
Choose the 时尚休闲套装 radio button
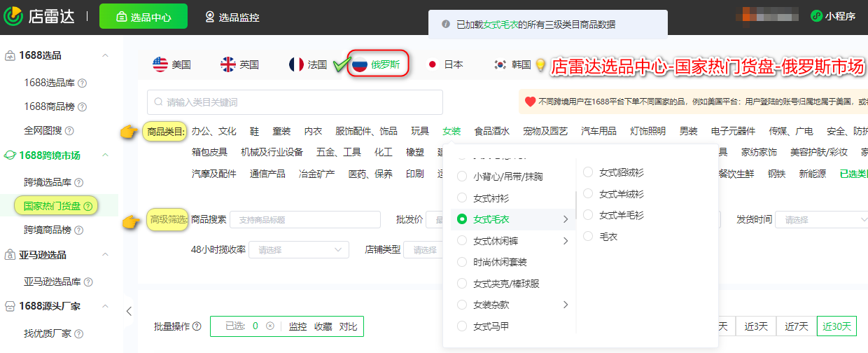click(x=462, y=263)
